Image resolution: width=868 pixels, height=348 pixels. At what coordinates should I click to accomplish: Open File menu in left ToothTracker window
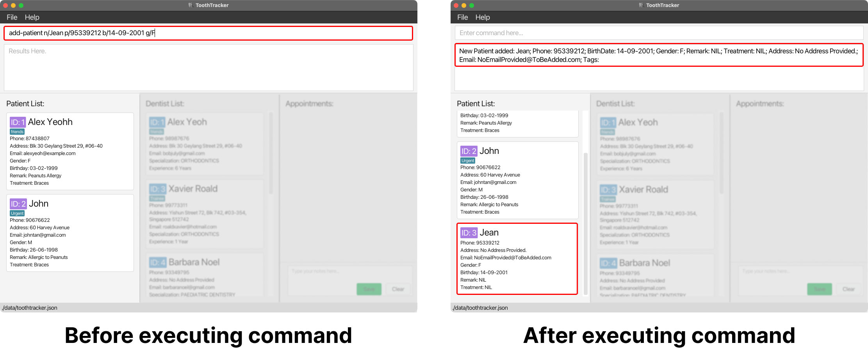coord(12,17)
